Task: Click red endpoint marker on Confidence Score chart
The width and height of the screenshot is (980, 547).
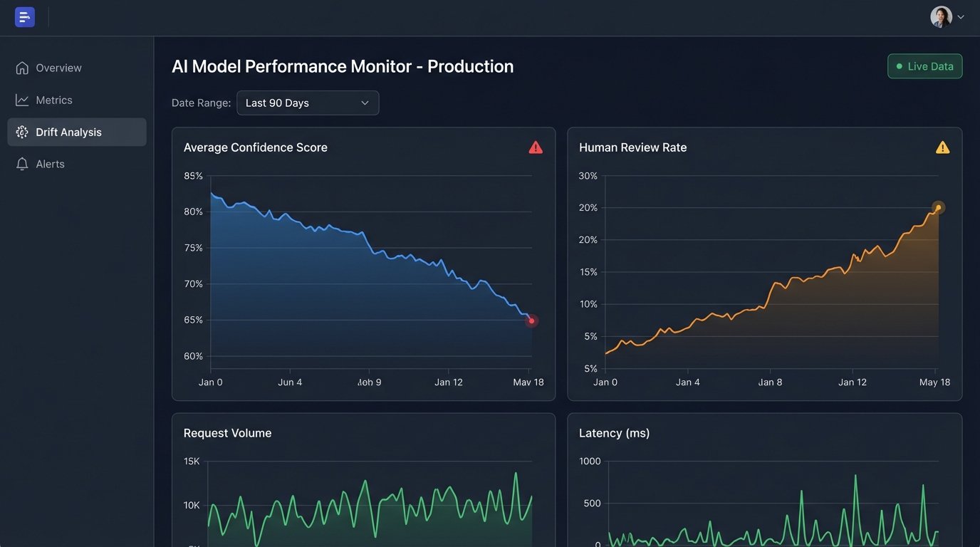Action: coord(531,321)
